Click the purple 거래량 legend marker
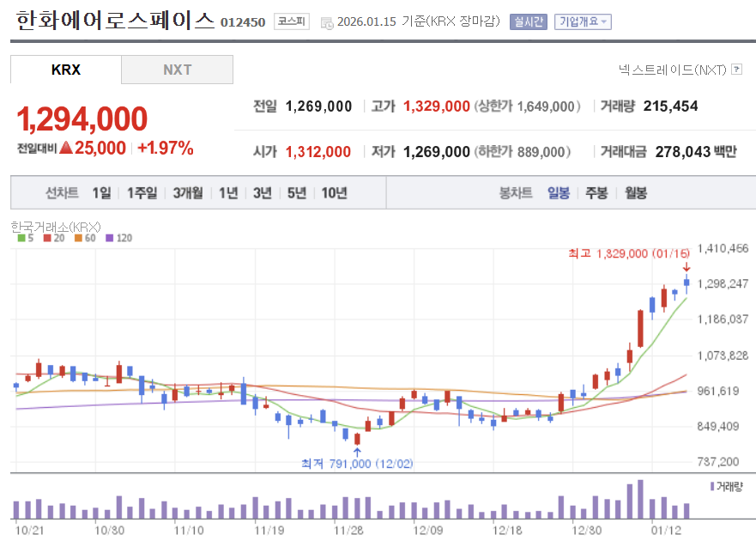The height and width of the screenshot is (553, 756). tap(712, 486)
